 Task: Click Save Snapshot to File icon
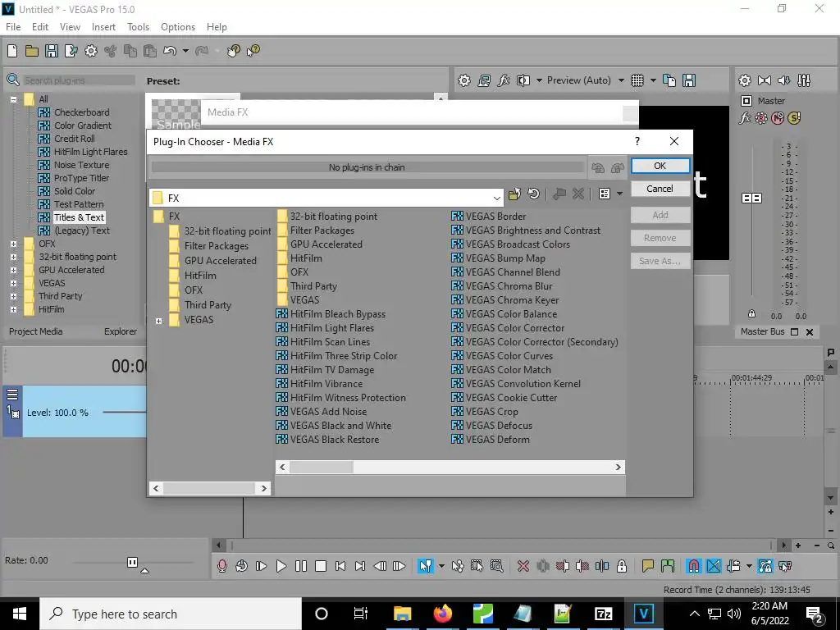[689, 80]
